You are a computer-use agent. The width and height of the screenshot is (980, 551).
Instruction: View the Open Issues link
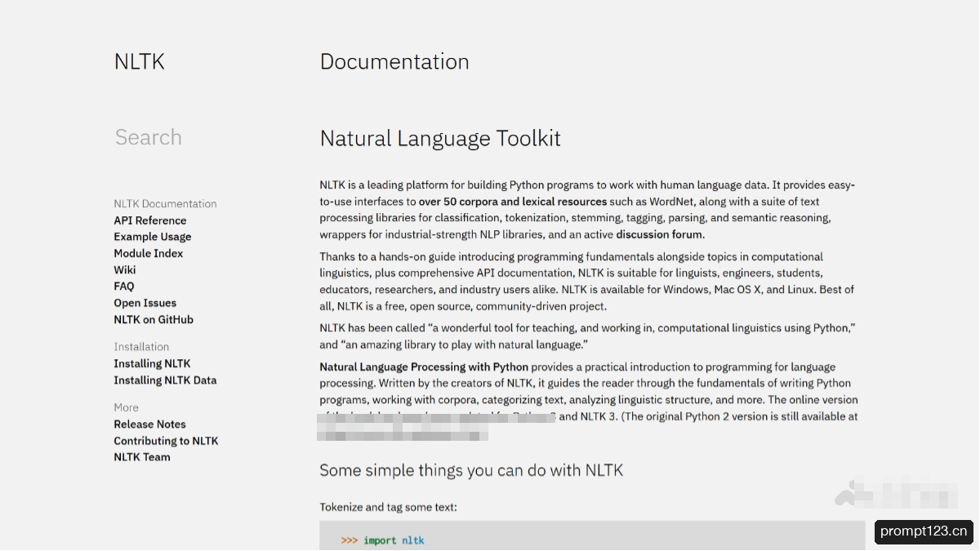tap(145, 303)
